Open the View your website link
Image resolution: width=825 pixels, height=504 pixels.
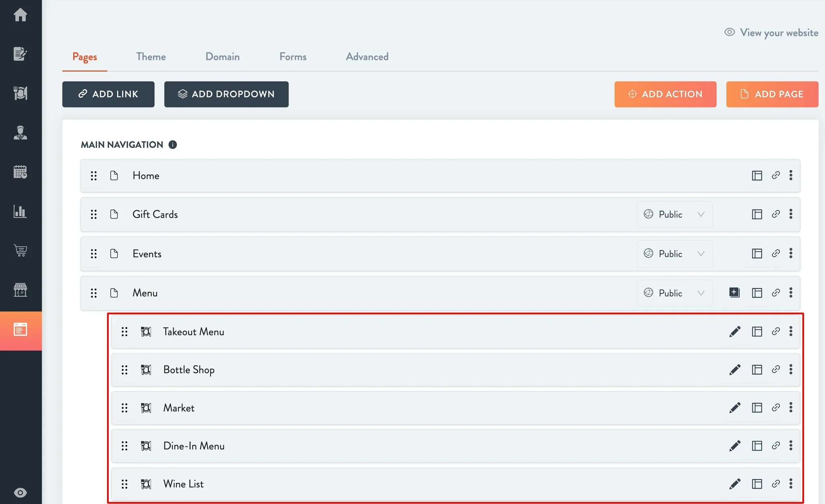point(771,33)
